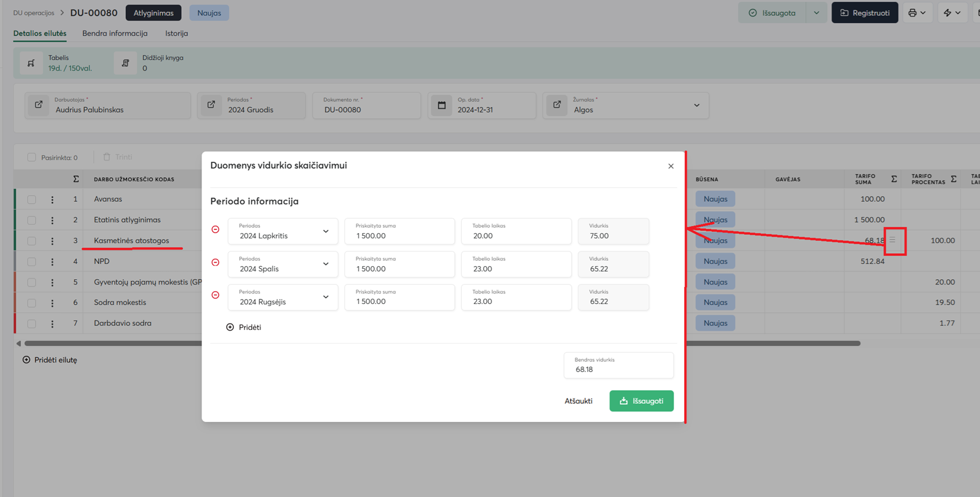Open row menu for Avansas row

(53, 200)
